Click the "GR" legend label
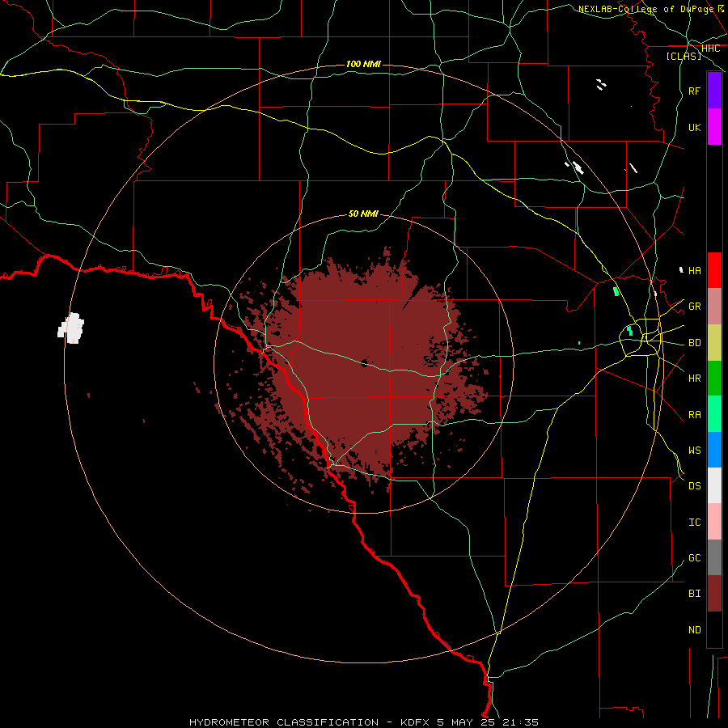Screen dimensions: 728x728 [x=694, y=307]
